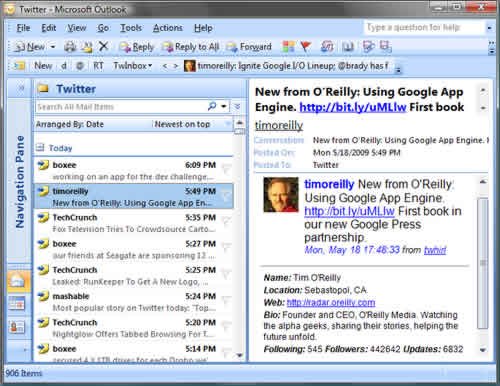Collapse the Today group
Image resolution: width=500 pixels, height=386 pixels.
(40, 147)
